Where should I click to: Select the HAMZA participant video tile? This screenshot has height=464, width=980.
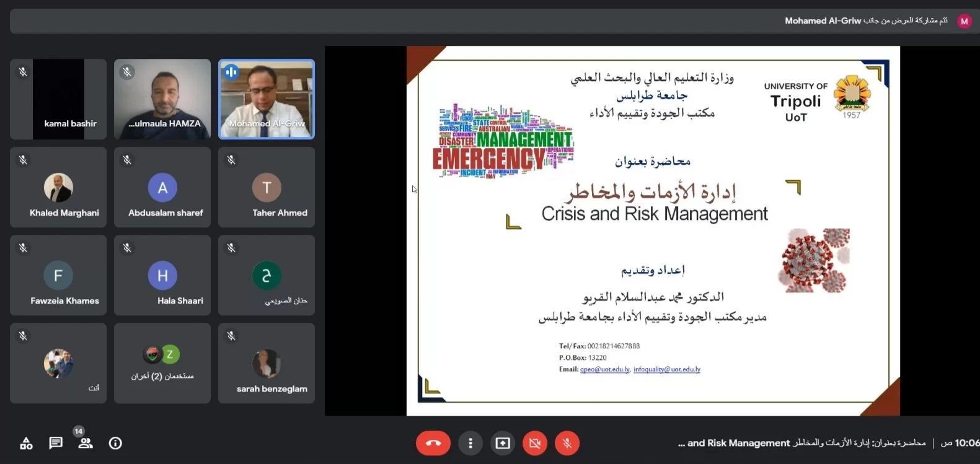tap(162, 99)
